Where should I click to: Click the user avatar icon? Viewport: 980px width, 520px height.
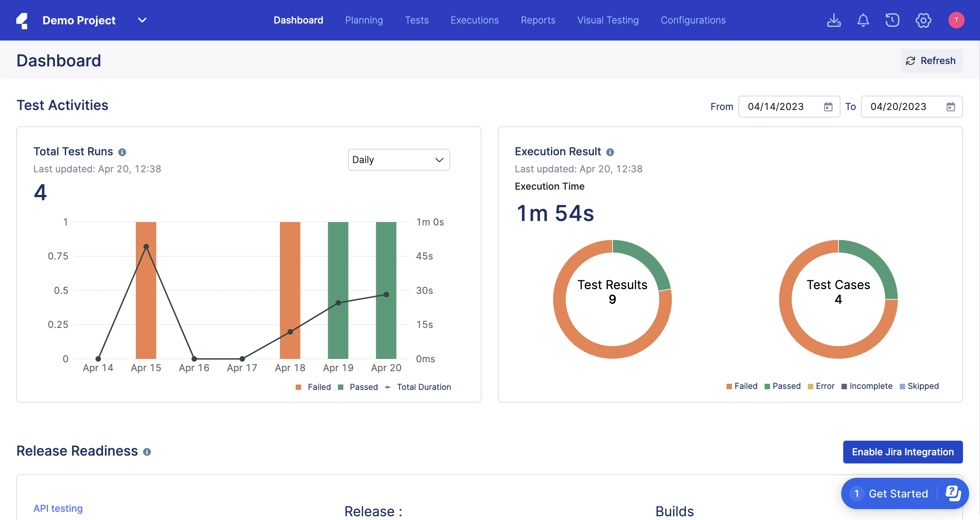(x=955, y=20)
